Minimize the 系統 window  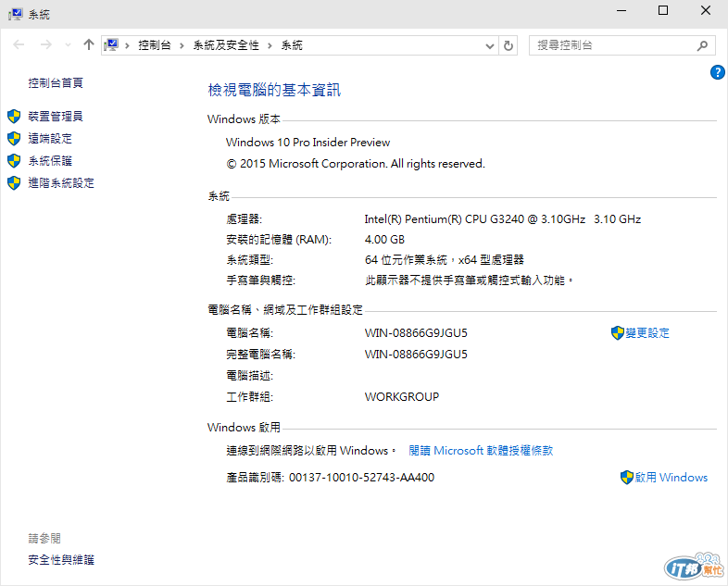click(x=621, y=11)
